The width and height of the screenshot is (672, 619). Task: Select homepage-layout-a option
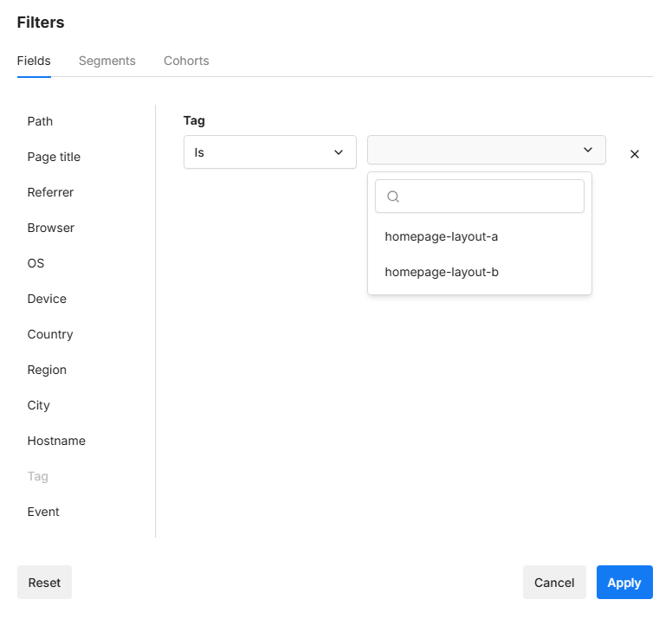pyautogui.click(x=441, y=236)
